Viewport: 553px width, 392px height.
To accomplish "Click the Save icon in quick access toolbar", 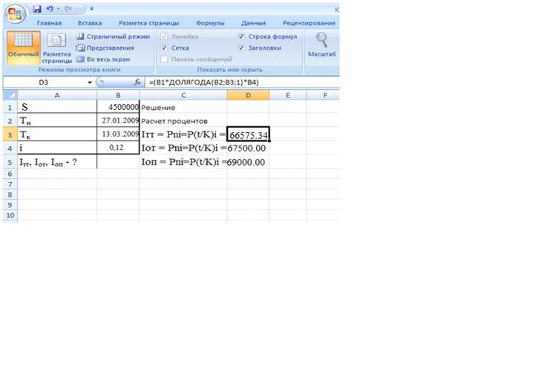I will pyautogui.click(x=37, y=9).
